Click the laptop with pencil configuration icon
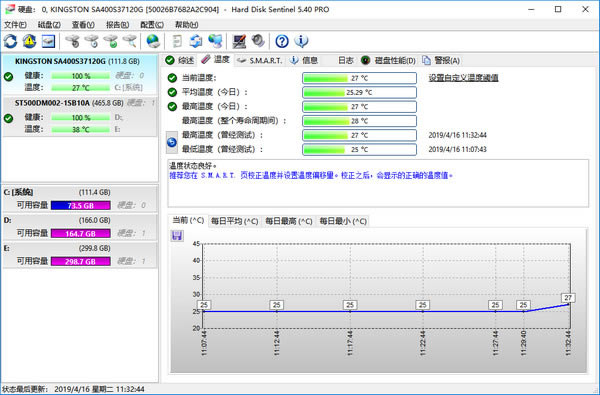Viewport: 600px width, 395px height. (x=239, y=41)
